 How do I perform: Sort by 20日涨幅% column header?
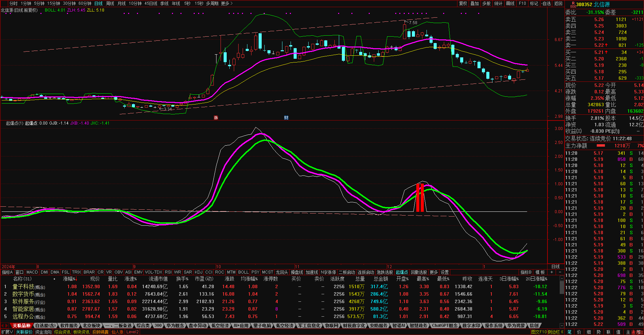point(536,279)
